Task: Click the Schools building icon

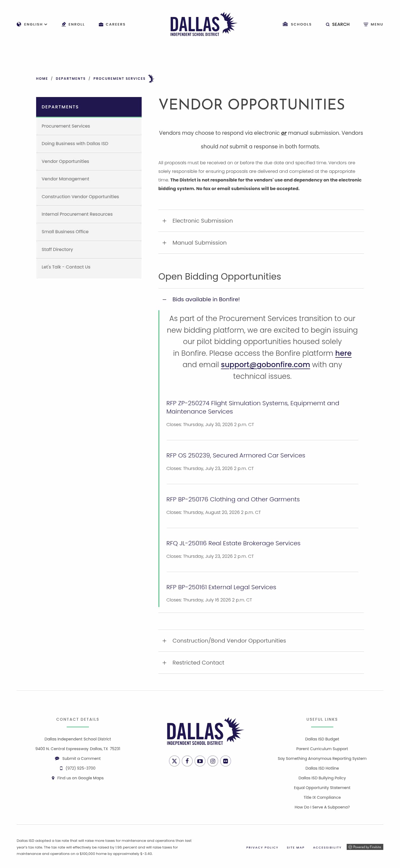Action: tap(285, 24)
